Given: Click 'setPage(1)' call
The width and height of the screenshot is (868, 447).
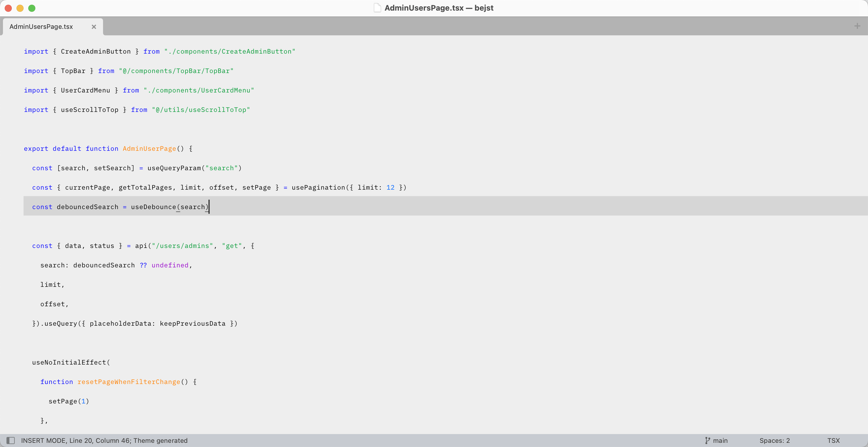Looking at the screenshot, I should pos(69,401).
